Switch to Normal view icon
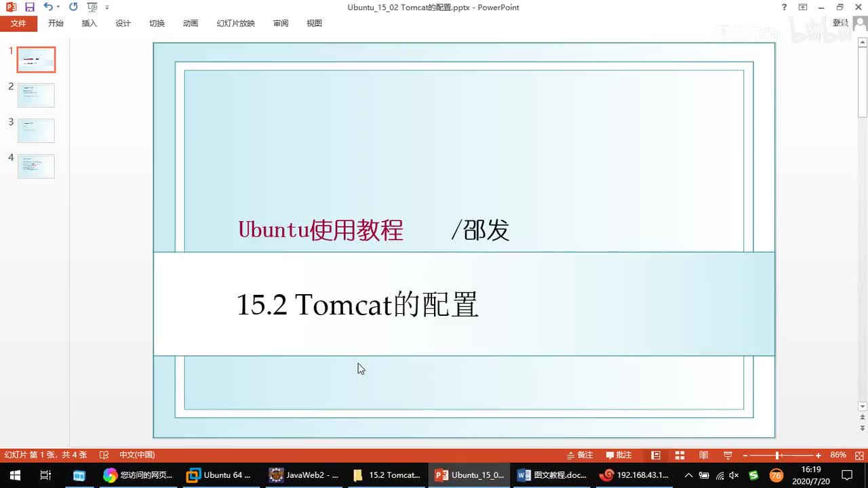This screenshot has height=488, width=868. point(656,455)
